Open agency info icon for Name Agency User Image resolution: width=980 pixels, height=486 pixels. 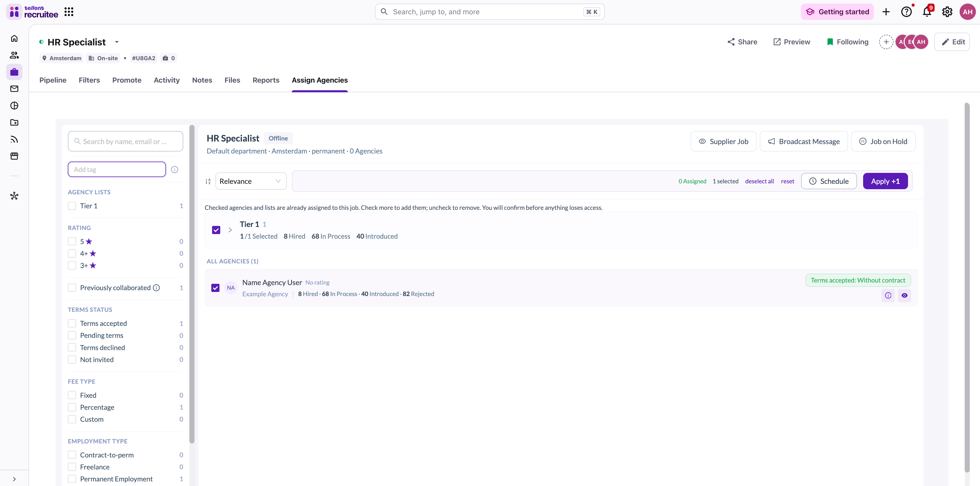pos(888,295)
